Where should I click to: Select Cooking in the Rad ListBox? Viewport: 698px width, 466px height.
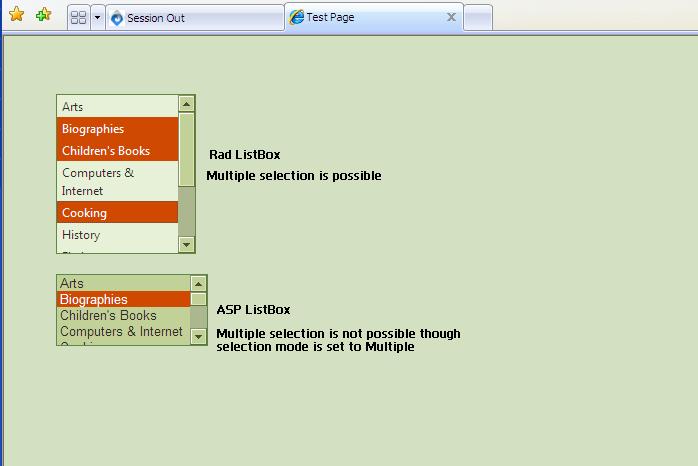coord(118,212)
